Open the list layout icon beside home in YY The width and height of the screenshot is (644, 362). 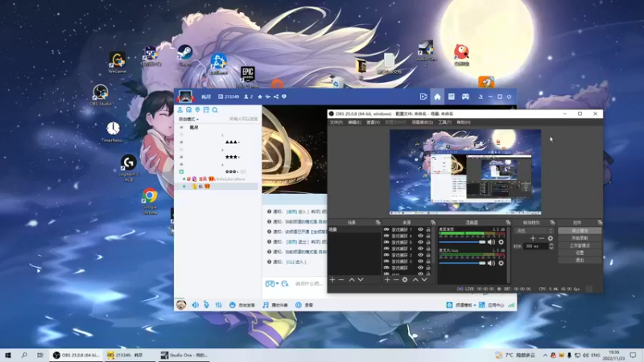[x=451, y=97]
